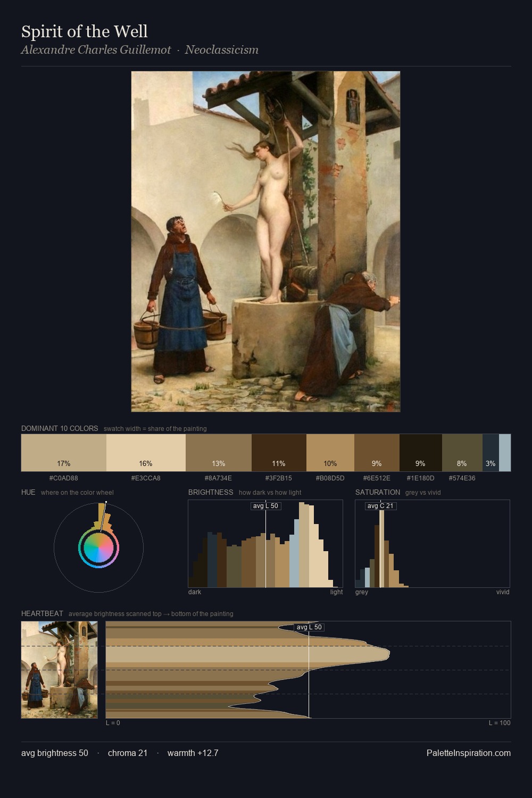Click the Neoclassicism style label

pos(222,50)
